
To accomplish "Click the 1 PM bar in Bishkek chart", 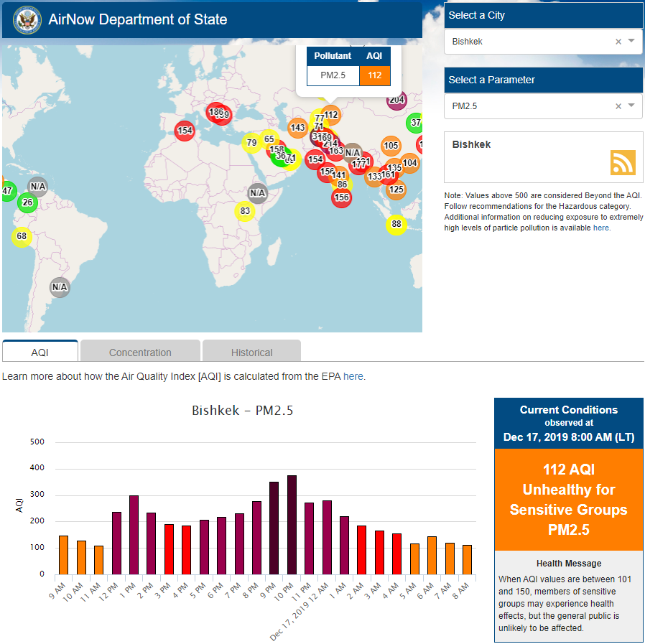I will pyautogui.click(x=134, y=534).
